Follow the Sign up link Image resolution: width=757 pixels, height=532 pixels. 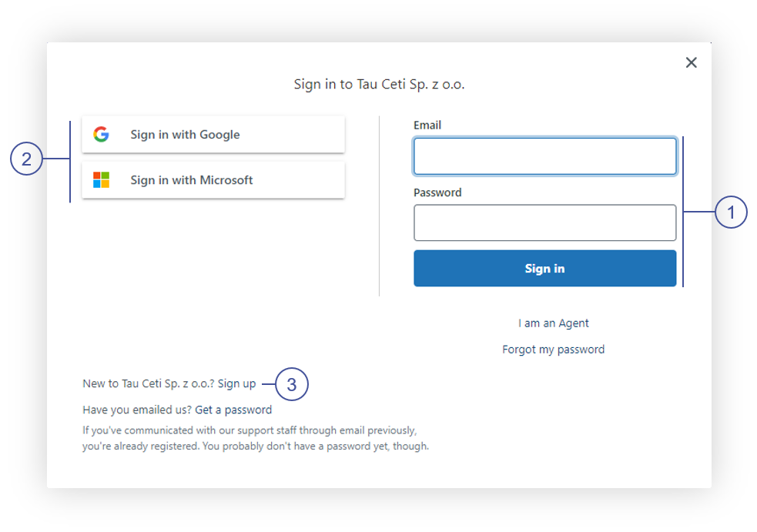click(236, 383)
